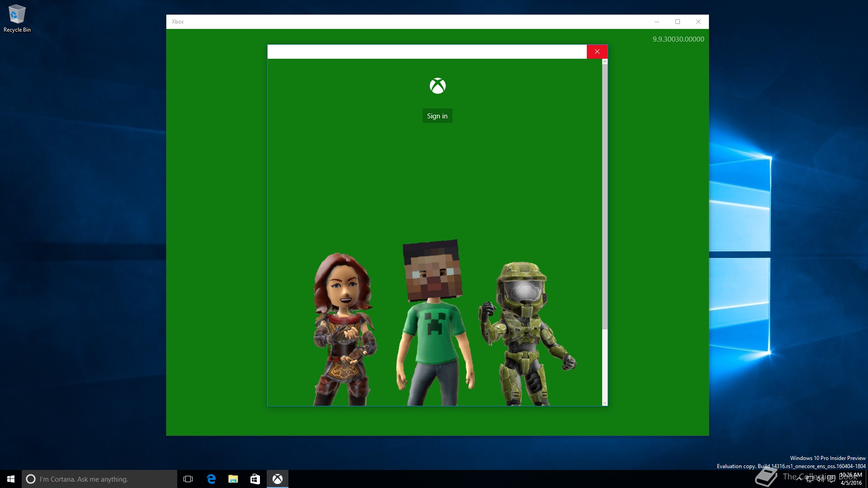Click the Xbox app taskbar icon

(x=278, y=479)
